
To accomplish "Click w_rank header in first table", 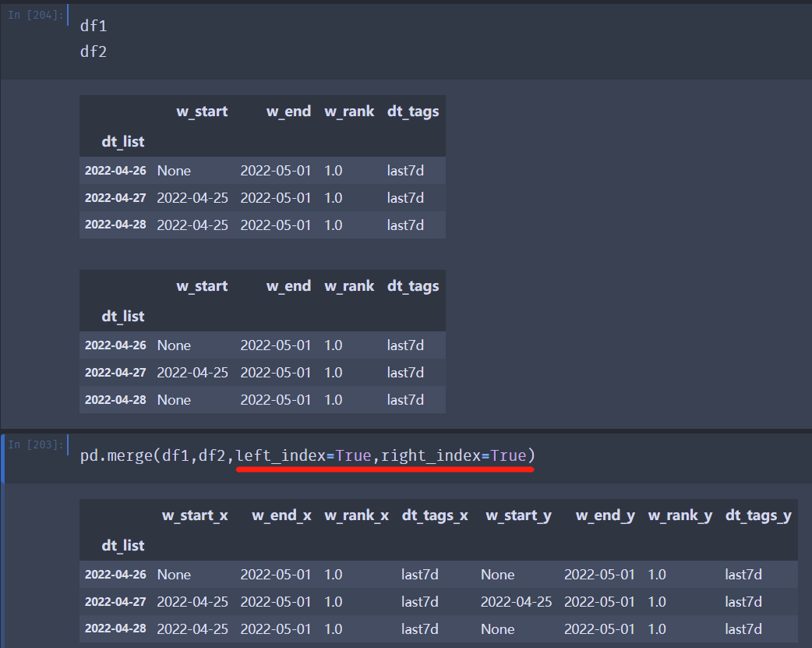I will [x=349, y=112].
